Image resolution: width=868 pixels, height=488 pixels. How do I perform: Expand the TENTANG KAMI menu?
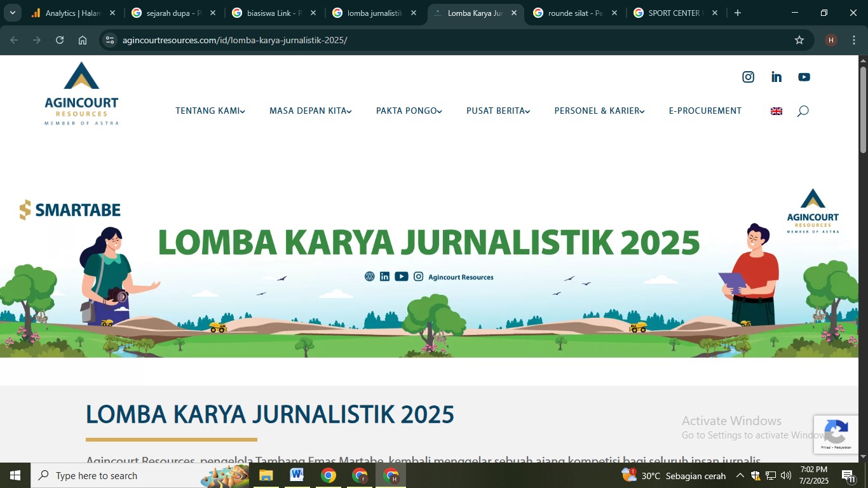click(x=210, y=111)
